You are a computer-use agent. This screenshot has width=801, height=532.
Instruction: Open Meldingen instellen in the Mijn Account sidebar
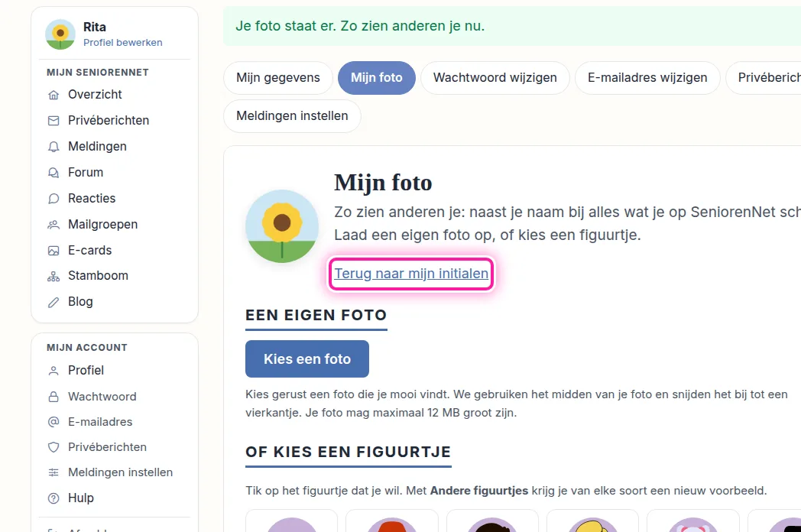coord(120,472)
